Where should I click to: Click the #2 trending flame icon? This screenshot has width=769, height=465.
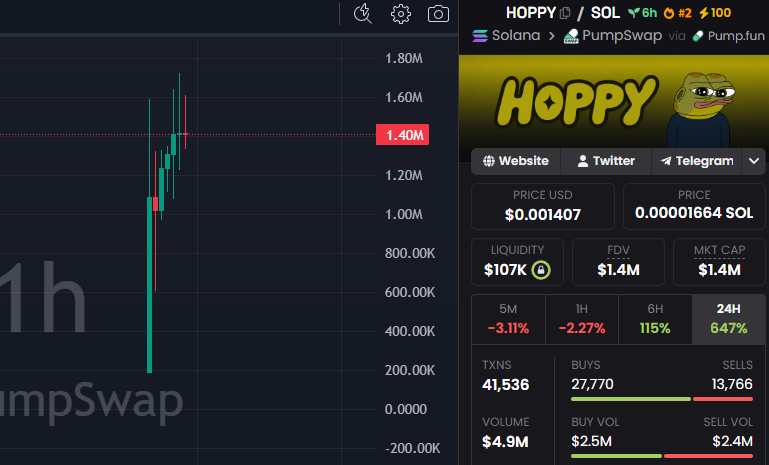(x=669, y=13)
